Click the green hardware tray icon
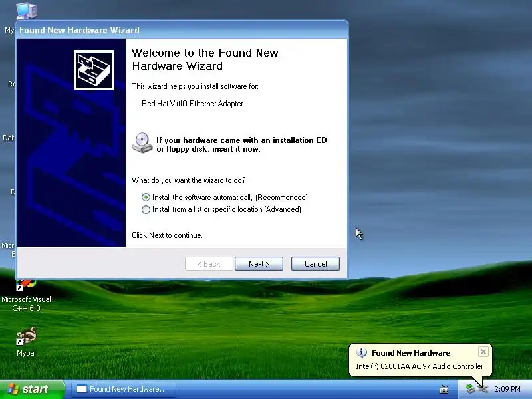 click(470, 388)
